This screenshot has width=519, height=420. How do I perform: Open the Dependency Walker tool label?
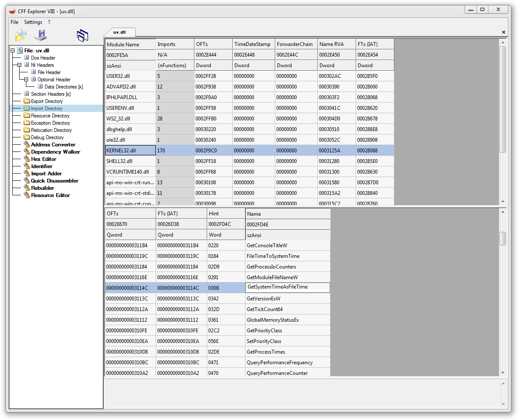55,151
